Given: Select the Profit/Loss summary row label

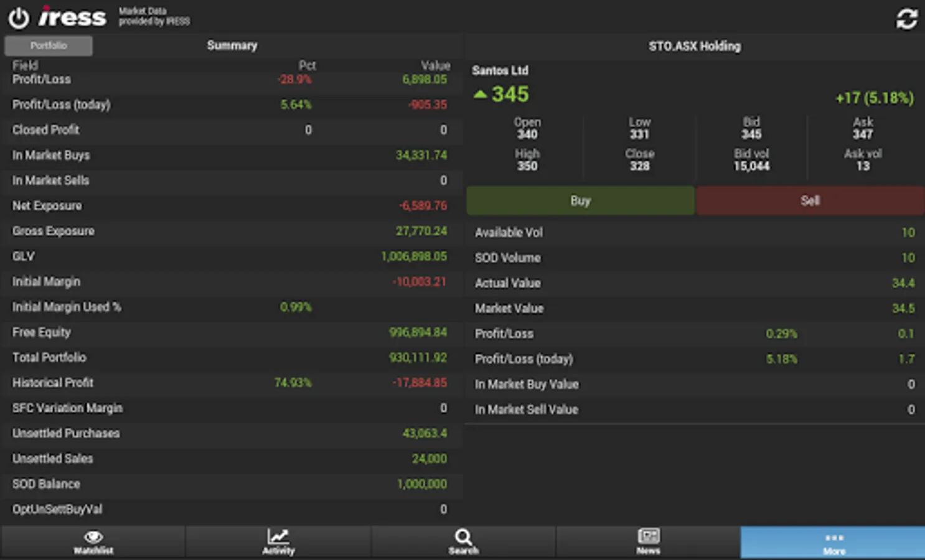Looking at the screenshot, I should pyautogui.click(x=42, y=79).
